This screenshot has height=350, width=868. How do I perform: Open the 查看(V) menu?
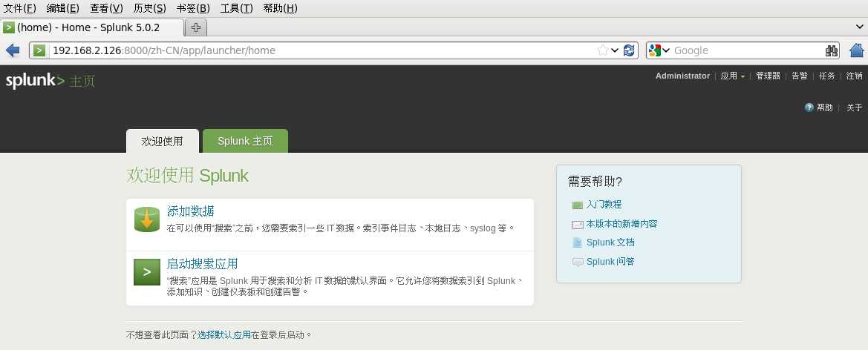(106, 8)
